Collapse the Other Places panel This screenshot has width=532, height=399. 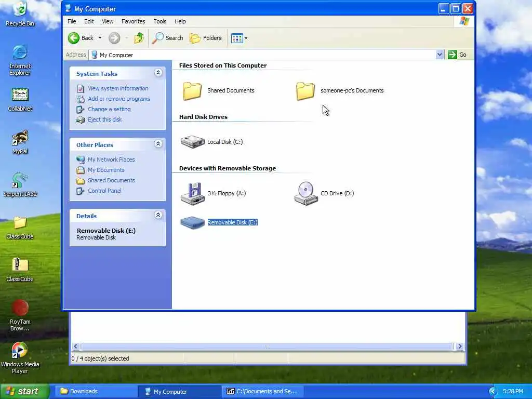click(158, 144)
